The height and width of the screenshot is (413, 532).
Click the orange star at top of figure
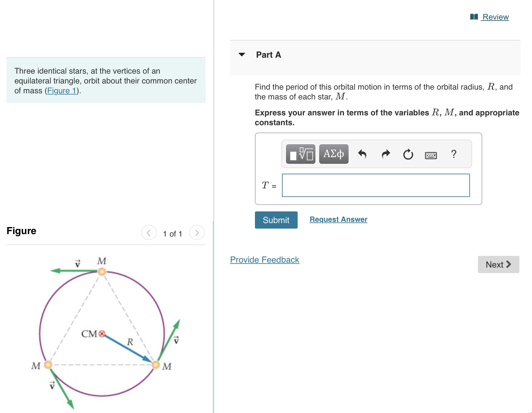pos(102,272)
